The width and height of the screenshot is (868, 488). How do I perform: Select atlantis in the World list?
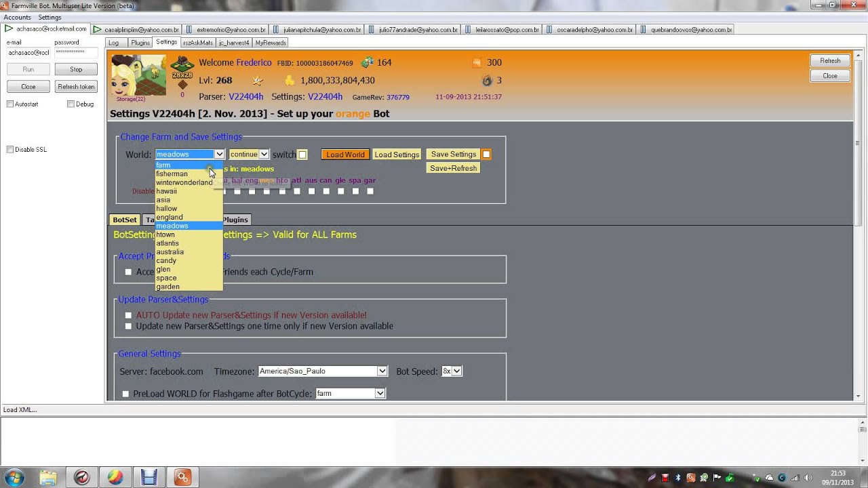click(x=189, y=243)
